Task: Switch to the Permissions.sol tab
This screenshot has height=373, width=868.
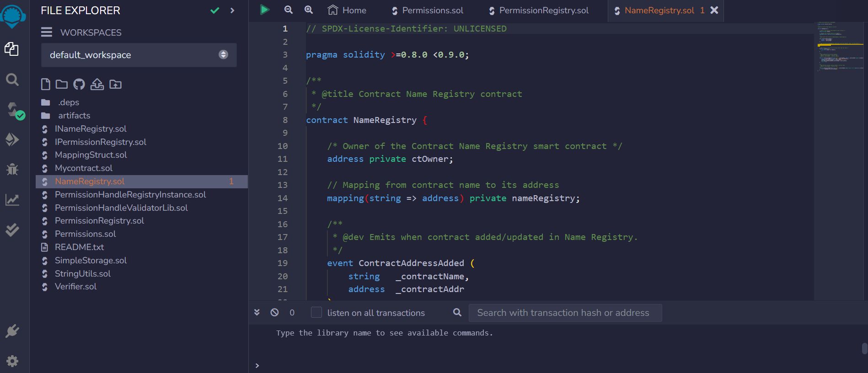Action: pyautogui.click(x=427, y=11)
